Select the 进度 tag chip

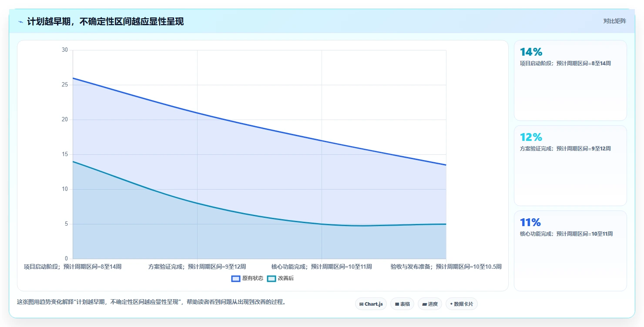[430, 304]
